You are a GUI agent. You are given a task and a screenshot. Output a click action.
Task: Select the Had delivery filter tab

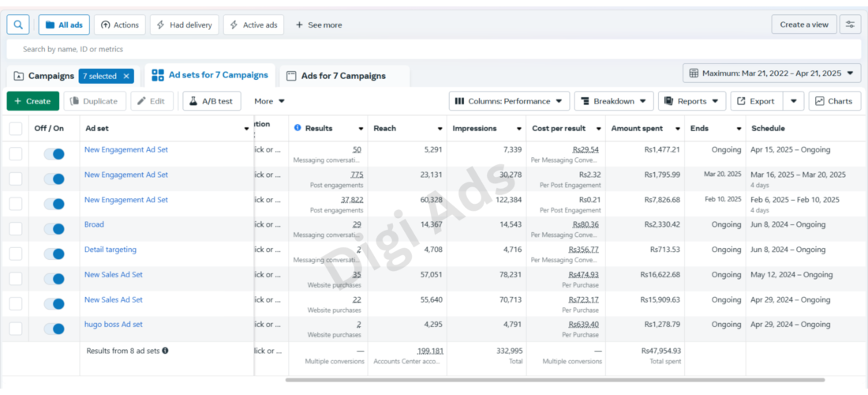(x=185, y=25)
